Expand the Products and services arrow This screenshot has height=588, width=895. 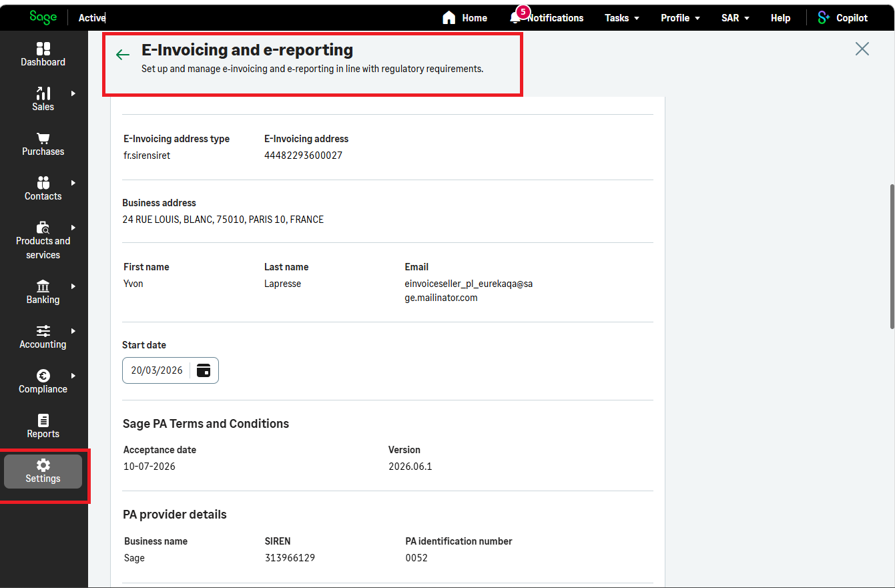[73, 228]
